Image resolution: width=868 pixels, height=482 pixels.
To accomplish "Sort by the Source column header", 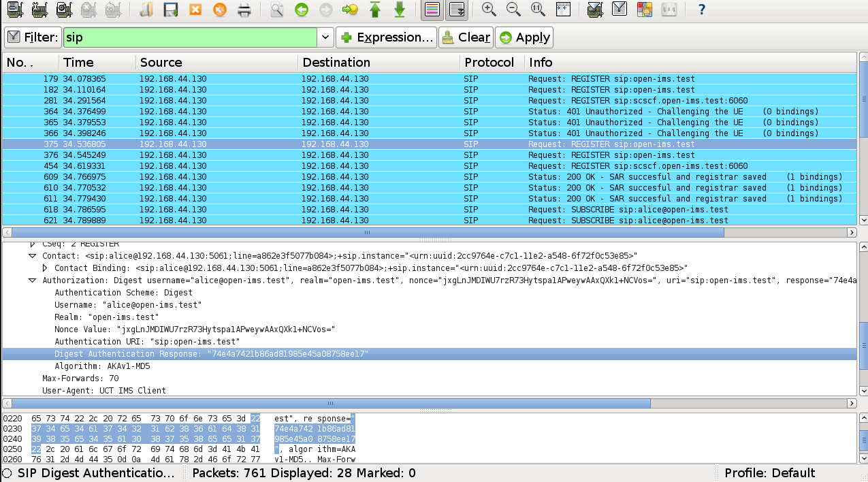I will [x=217, y=63].
